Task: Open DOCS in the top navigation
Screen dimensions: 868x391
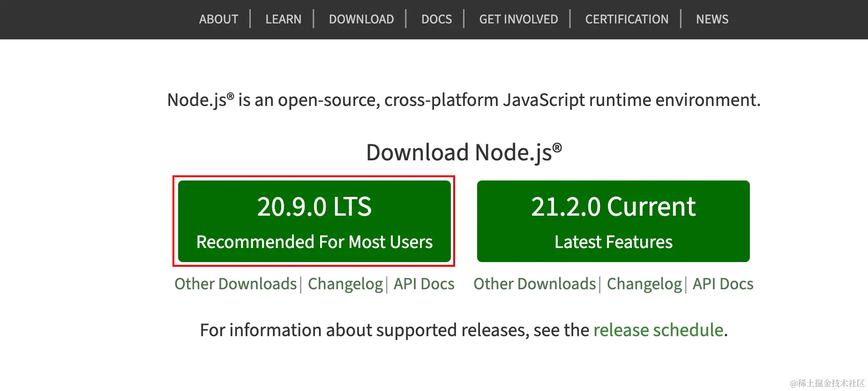Action: (436, 19)
